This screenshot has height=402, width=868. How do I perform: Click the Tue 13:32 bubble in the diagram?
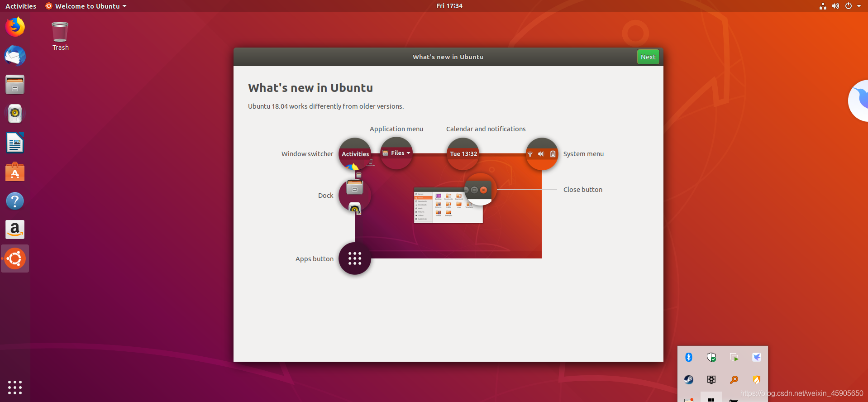pyautogui.click(x=463, y=154)
